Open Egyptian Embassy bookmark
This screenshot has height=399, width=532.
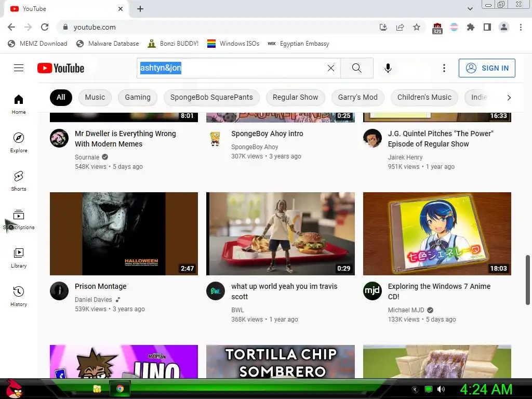pos(298,44)
